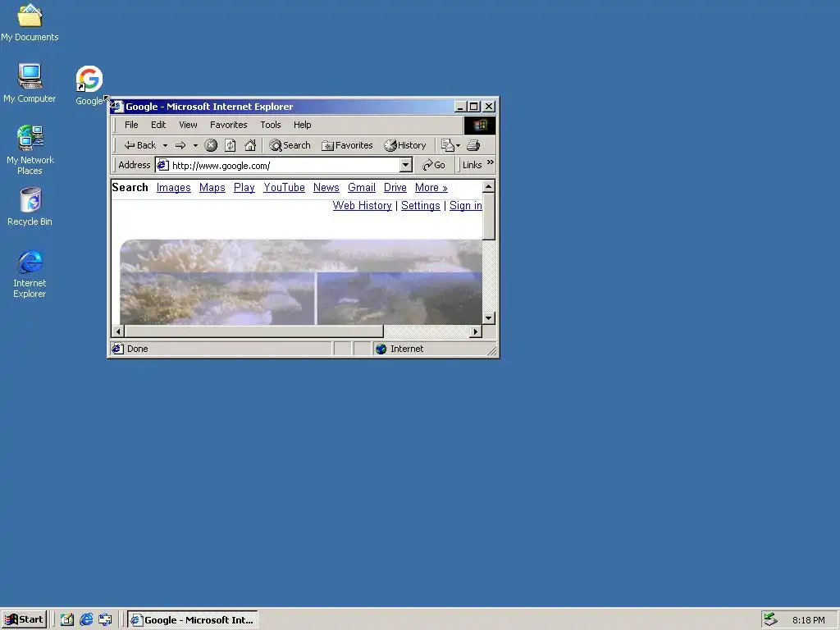Viewport: 840px width, 630px height.
Task: Click the Google doodle image
Action: 301,282
